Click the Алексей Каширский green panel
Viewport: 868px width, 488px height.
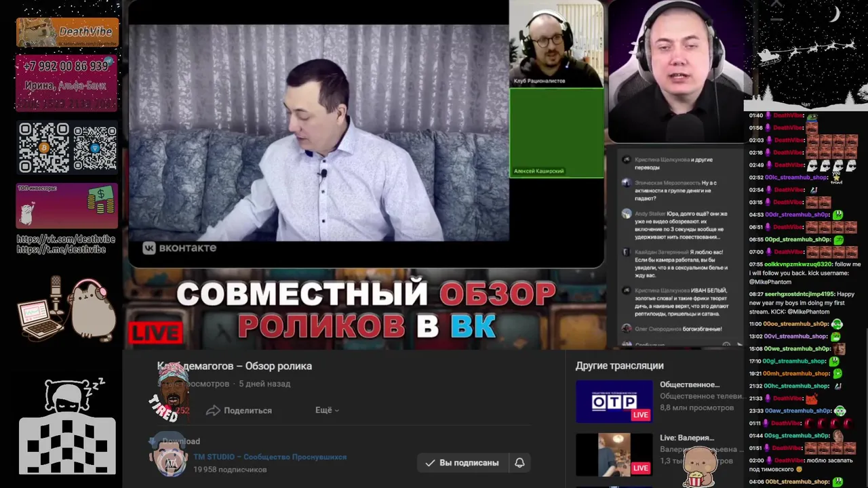pyautogui.click(x=556, y=133)
